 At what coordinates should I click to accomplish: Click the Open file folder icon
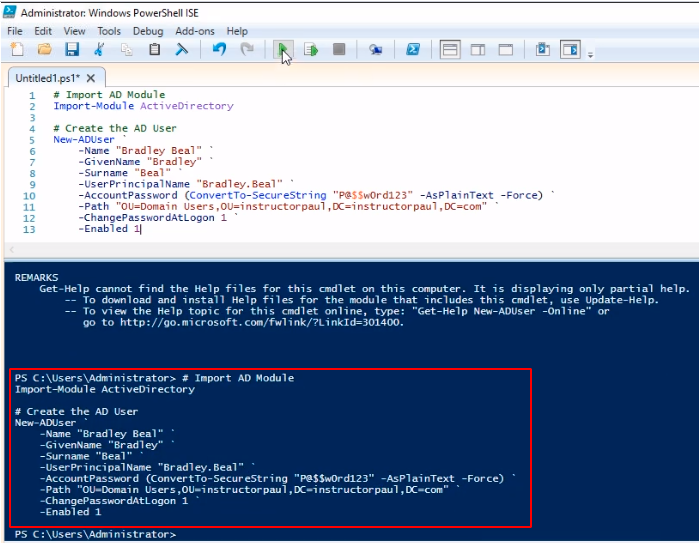click(x=44, y=49)
